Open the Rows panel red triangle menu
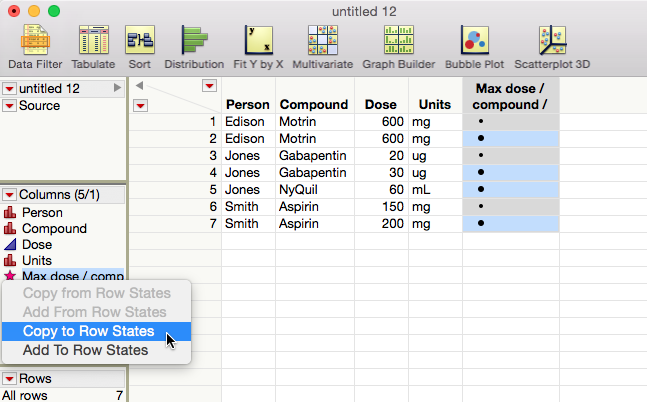The width and height of the screenshot is (647, 402). [x=9, y=379]
